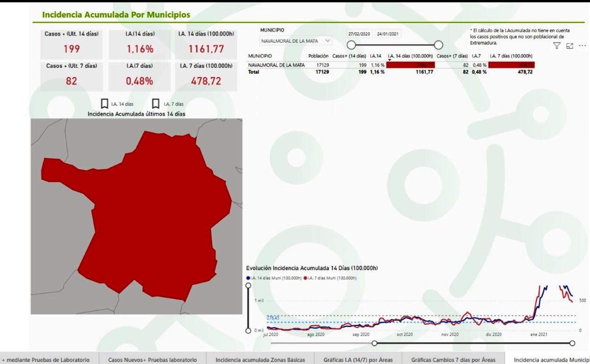The image size is (590, 364).
Task: Open the table filter funnel icon
Action: pos(556,45)
